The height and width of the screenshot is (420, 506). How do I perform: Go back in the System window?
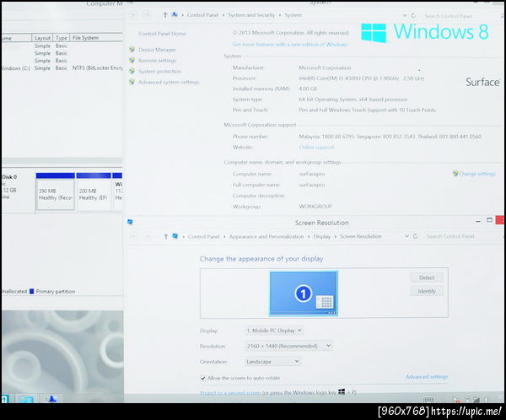[x=133, y=15]
